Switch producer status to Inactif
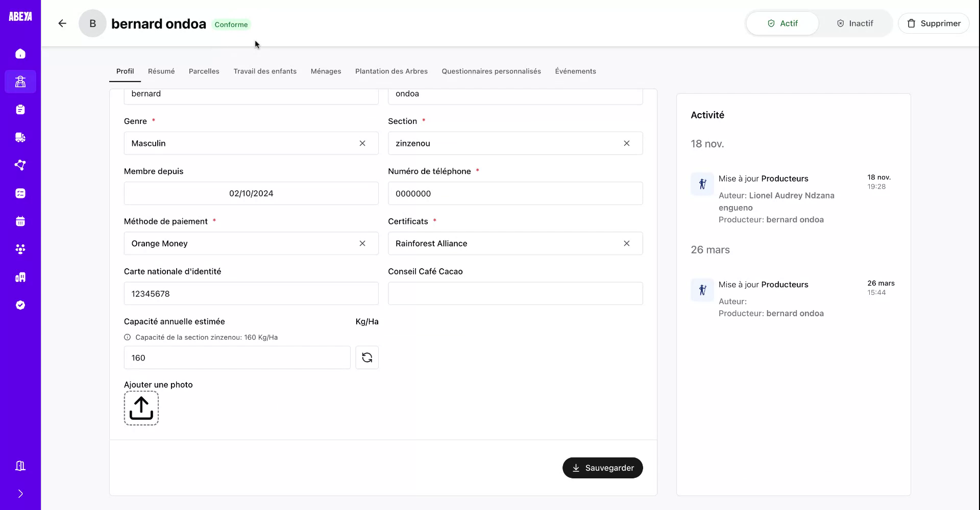Screen dimensions: 980x510 point(855,23)
